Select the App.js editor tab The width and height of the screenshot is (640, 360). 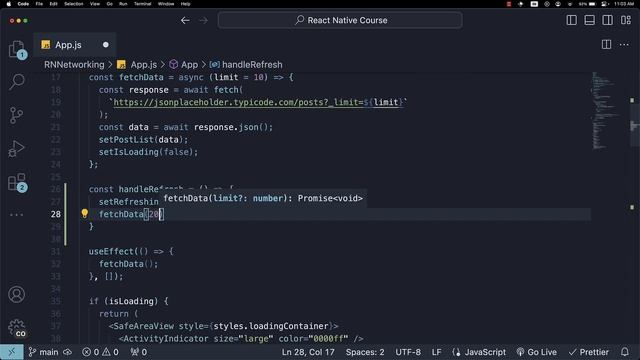[75, 44]
